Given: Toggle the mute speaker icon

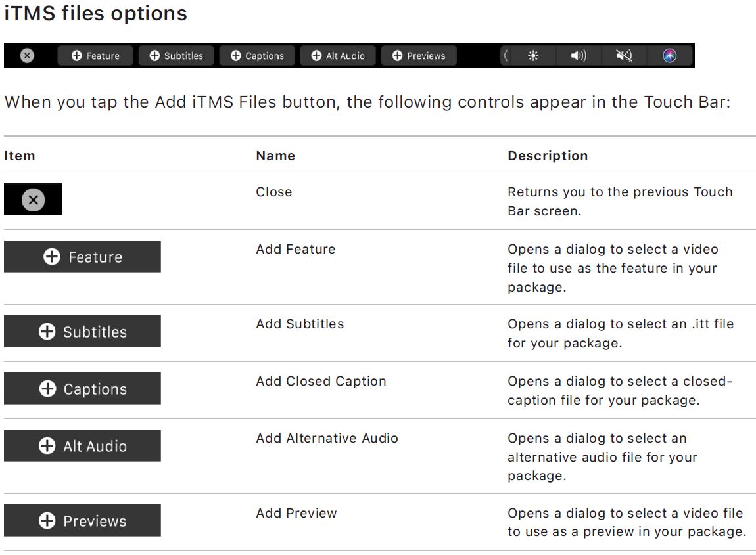Looking at the screenshot, I should (x=624, y=56).
